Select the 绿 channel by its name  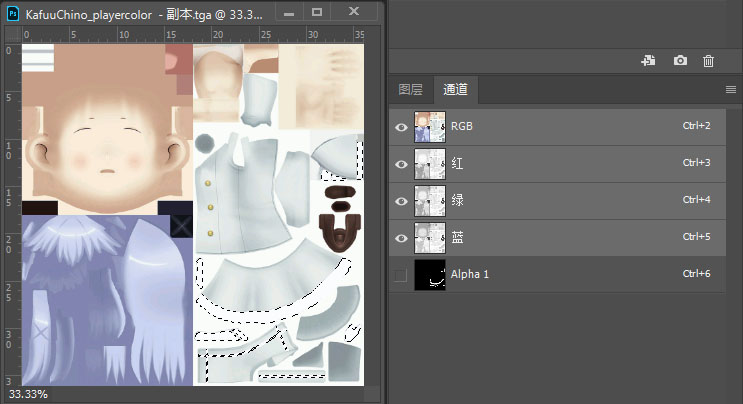click(x=457, y=201)
